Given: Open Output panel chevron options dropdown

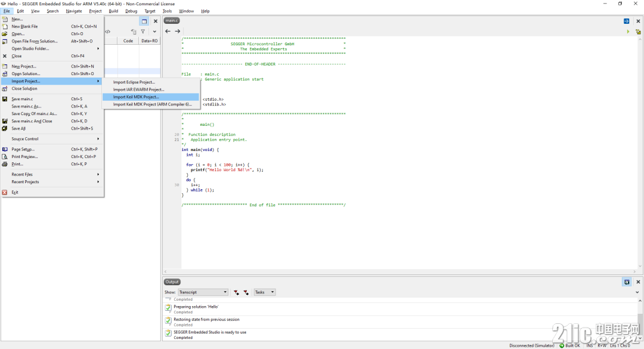Looking at the screenshot, I should click(637, 292).
